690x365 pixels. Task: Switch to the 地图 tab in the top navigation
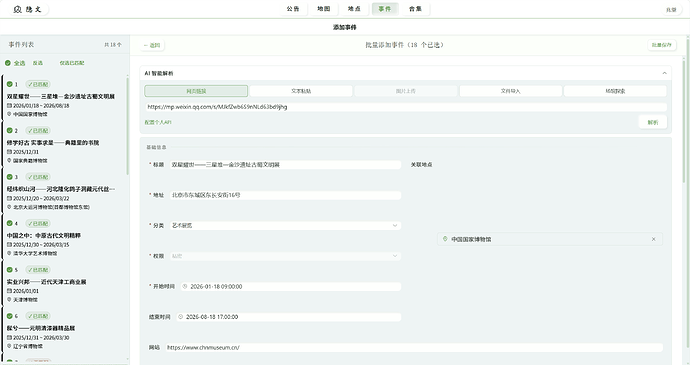(324, 9)
